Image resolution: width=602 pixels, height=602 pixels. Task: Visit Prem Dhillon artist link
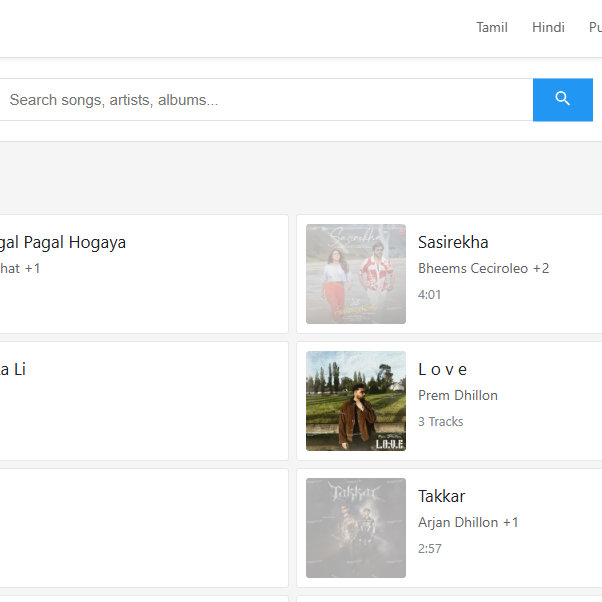tap(457, 395)
